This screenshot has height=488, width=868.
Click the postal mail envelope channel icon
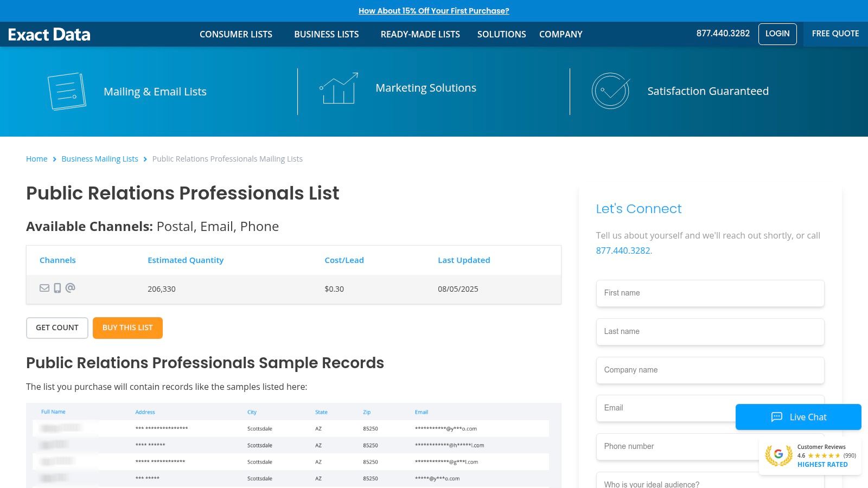pos(44,288)
